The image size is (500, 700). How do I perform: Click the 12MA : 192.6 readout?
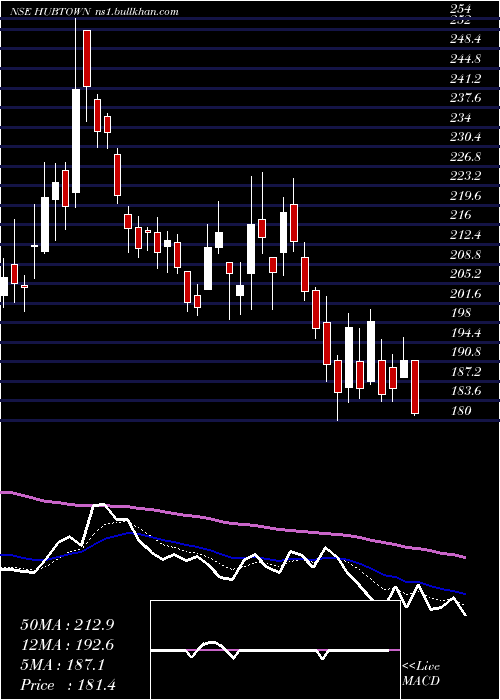click(x=67, y=645)
